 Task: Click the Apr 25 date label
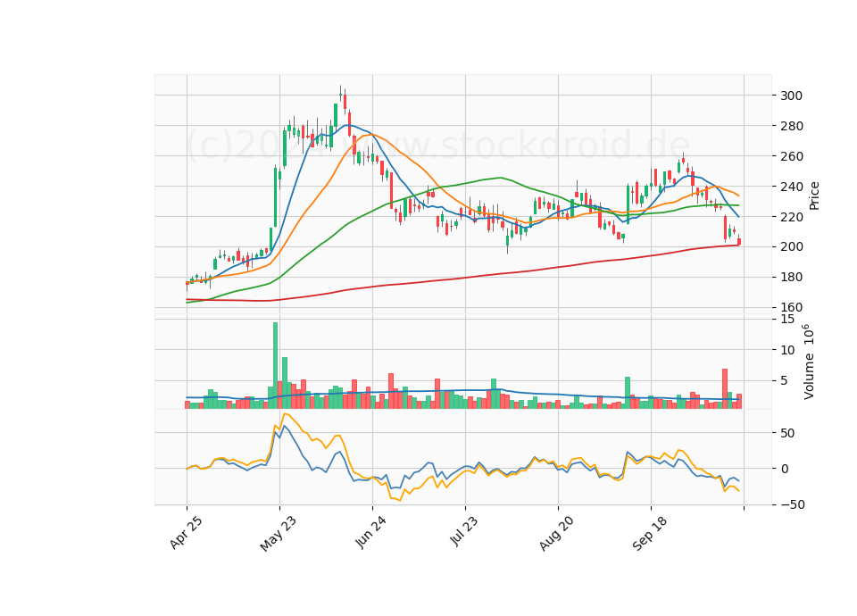(186, 532)
